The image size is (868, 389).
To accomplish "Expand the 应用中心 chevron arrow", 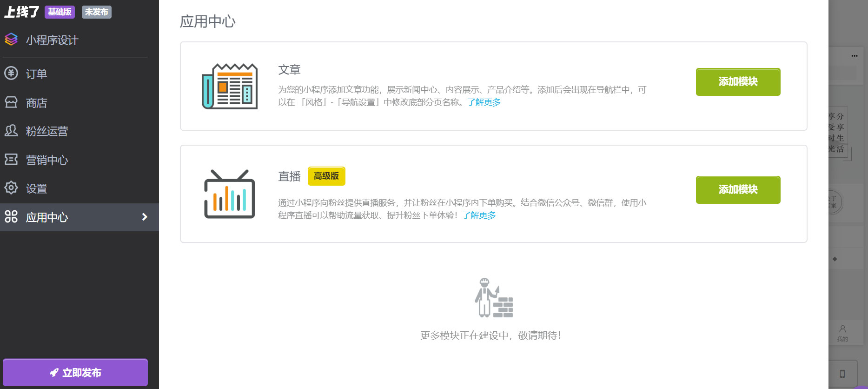I will [145, 217].
